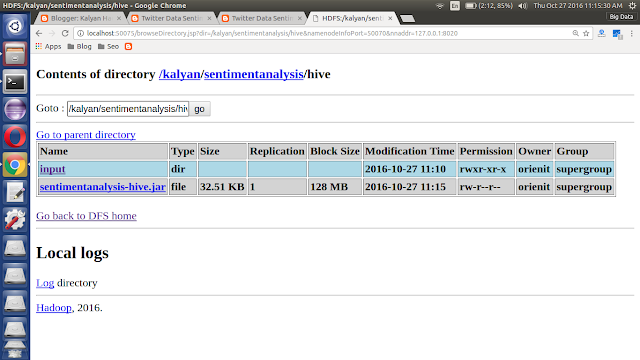Open the Ubuntu Dash home launcher
This screenshot has width=640, height=360.
coord(15,27)
